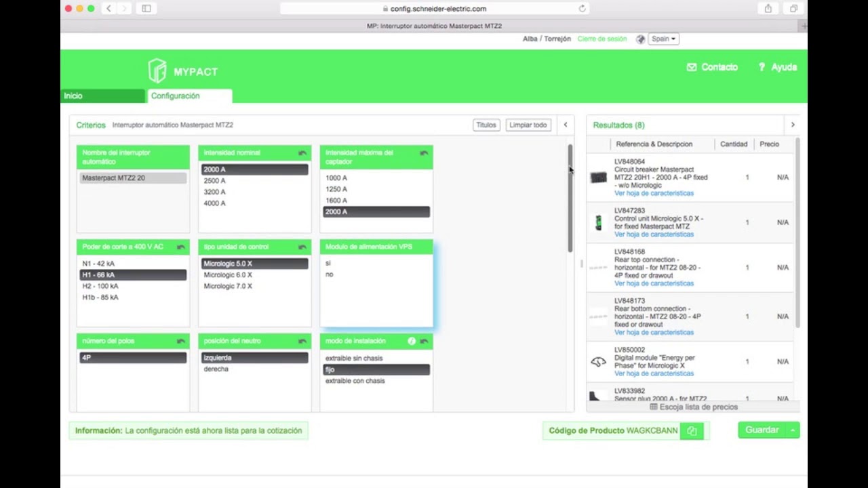This screenshot has height=488, width=868.
Task: Click the Cierre de sesión link
Action: pos(602,39)
